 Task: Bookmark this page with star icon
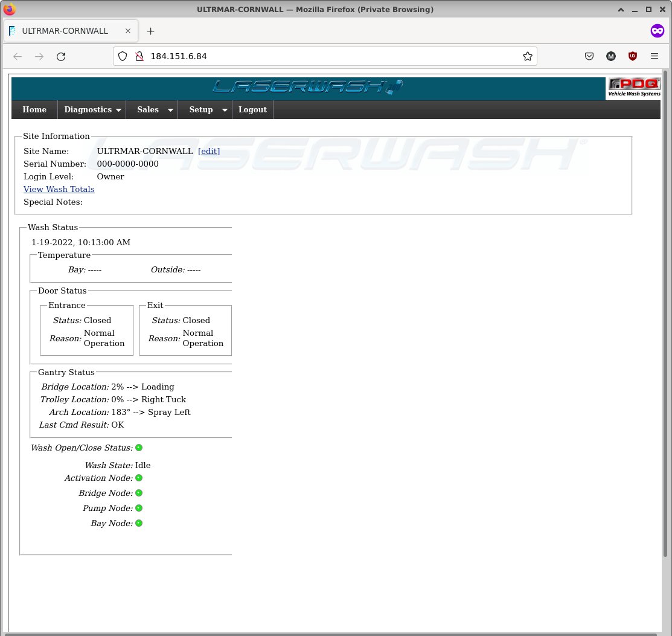(528, 56)
